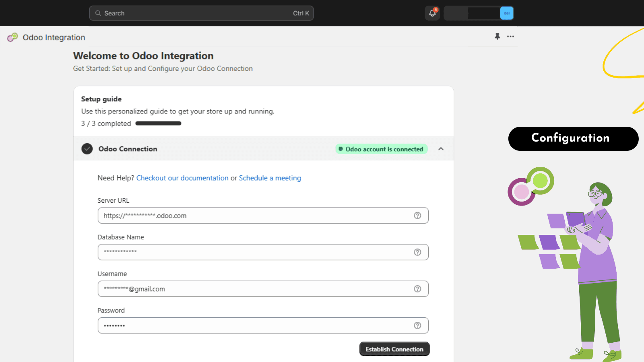644x362 pixels.
Task: Show help for the Database Name field
Action: pos(417,252)
